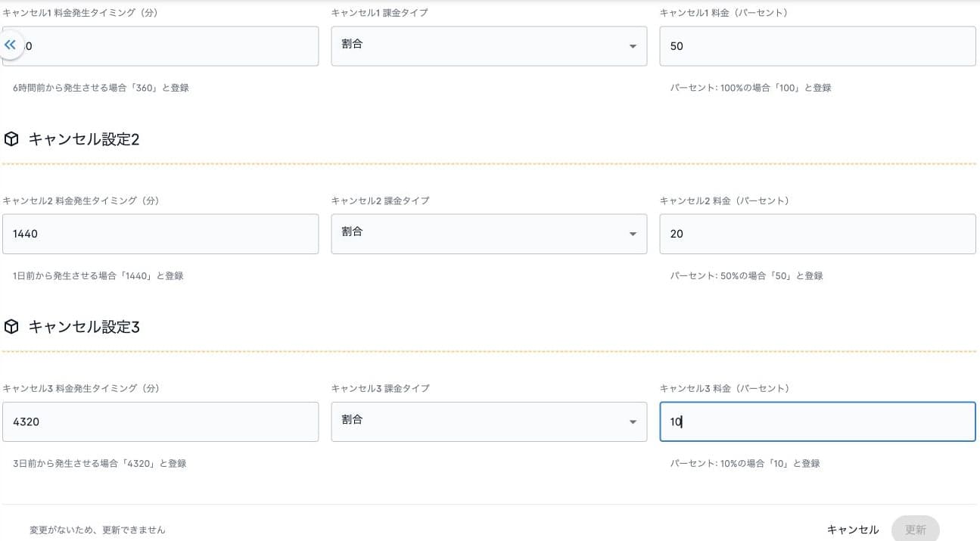
Task: Open the キャンセル3 課金タイプ dropdown
Action: (x=489, y=421)
